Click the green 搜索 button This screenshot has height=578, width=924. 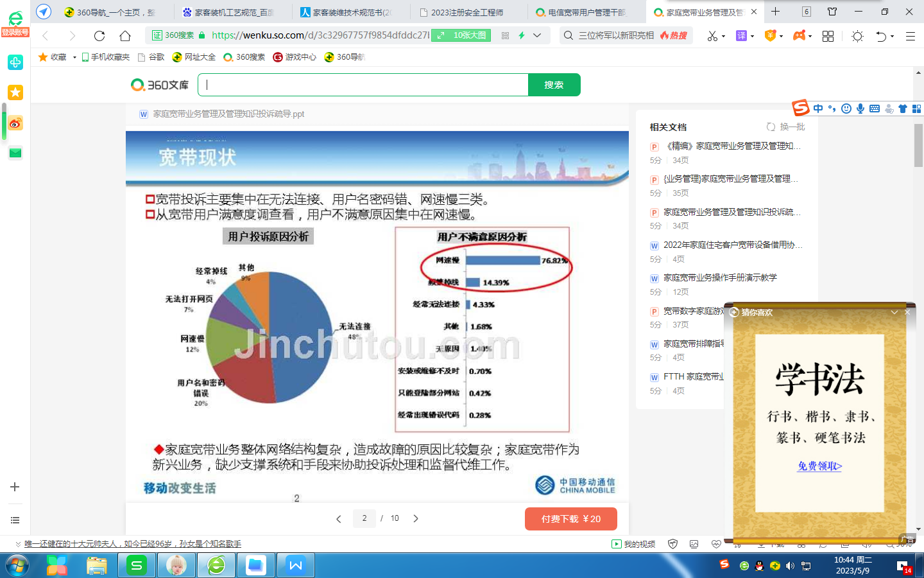click(x=554, y=85)
